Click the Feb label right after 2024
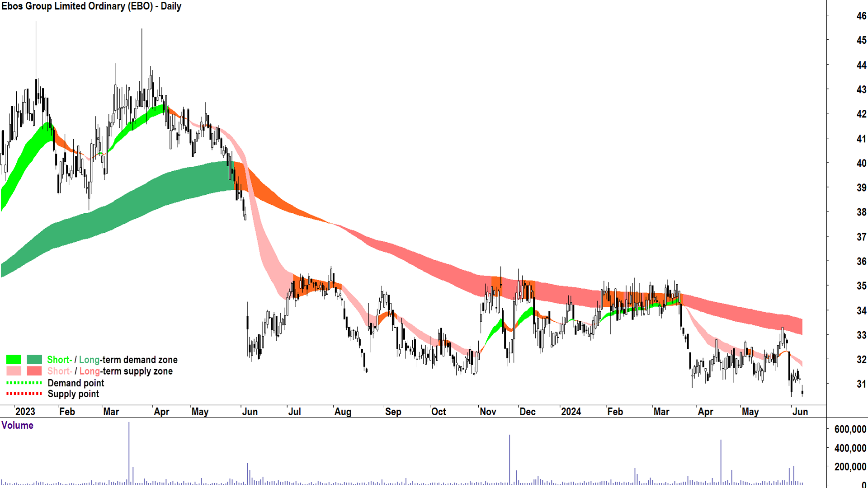 point(615,412)
